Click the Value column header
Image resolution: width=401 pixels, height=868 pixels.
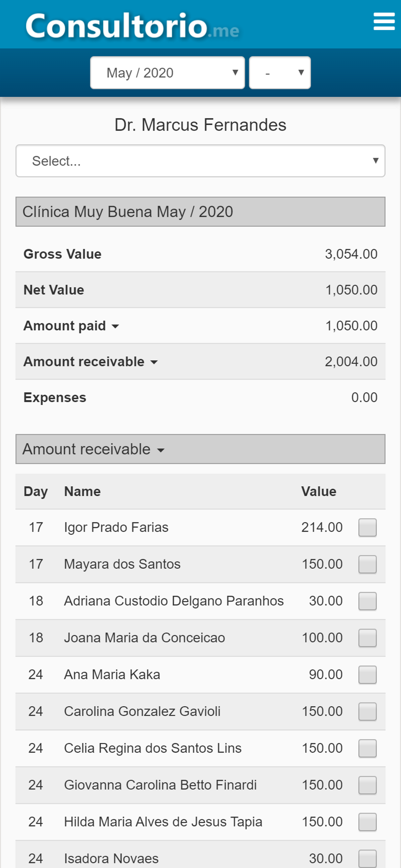tap(318, 491)
